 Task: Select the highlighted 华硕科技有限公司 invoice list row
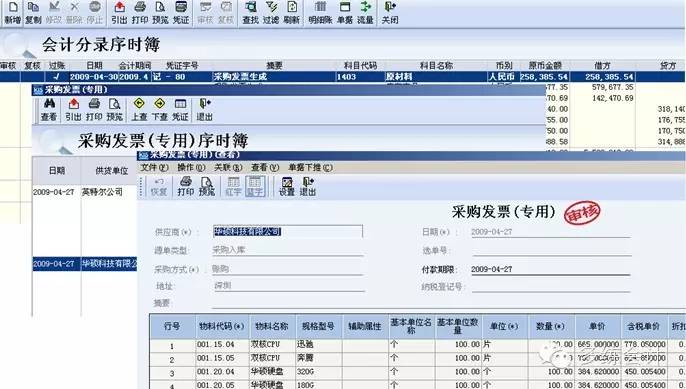tap(85, 264)
